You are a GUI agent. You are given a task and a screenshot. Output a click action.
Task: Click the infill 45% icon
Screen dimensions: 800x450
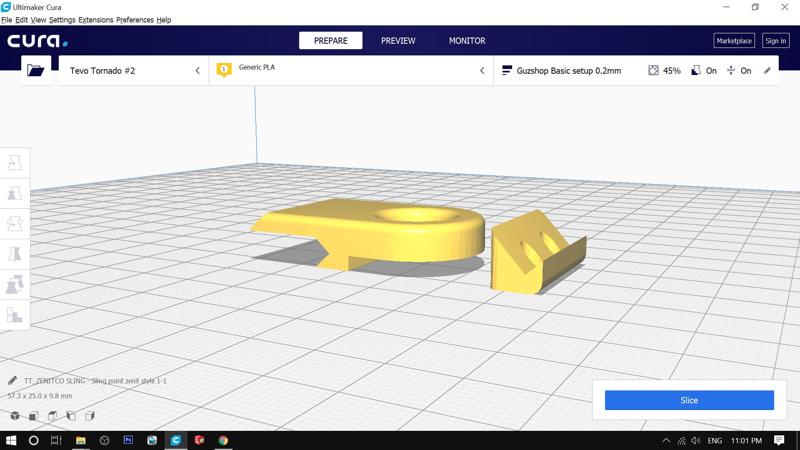653,70
